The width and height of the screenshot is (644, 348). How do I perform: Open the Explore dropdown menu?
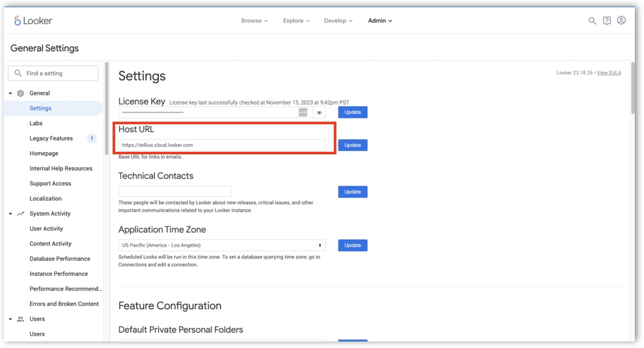pos(296,21)
